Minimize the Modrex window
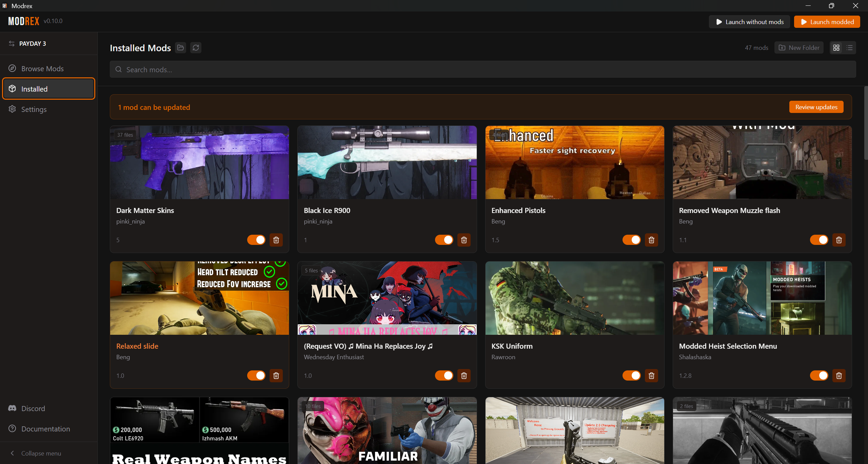The image size is (868, 464). tap(808, 6)
